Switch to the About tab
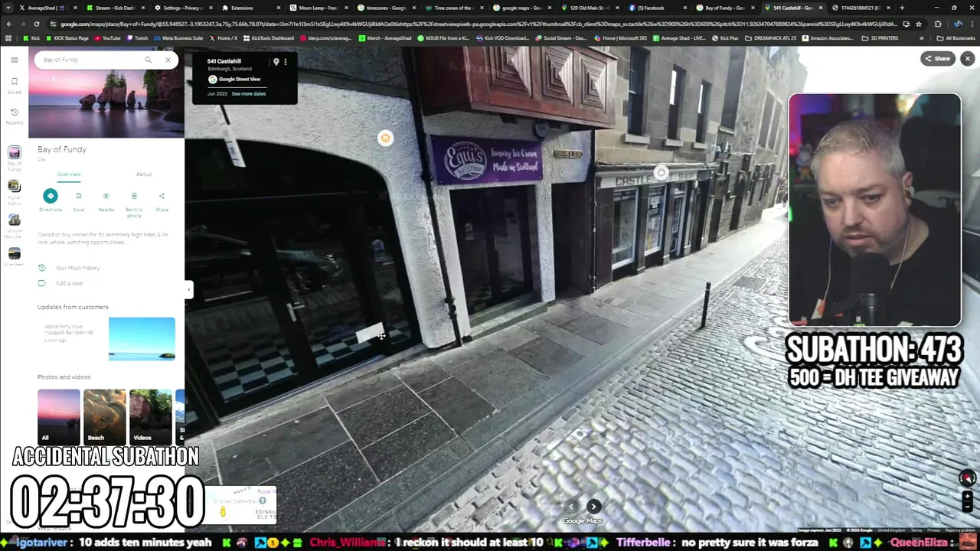980x551 pixels. pos(143,174)
